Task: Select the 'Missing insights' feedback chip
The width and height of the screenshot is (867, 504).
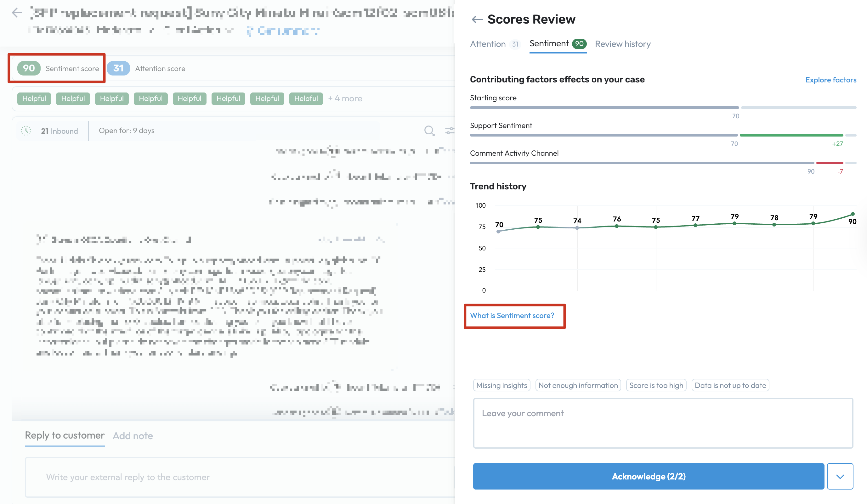Action: 501,385
